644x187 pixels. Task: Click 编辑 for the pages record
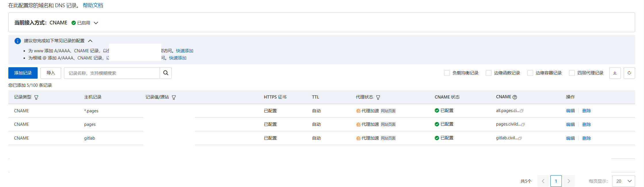[570, 124]
